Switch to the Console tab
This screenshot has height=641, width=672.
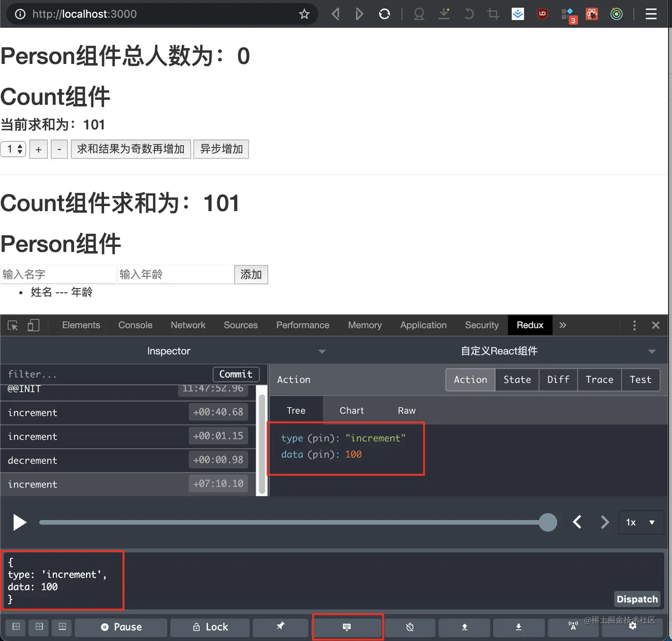[136, 326]
